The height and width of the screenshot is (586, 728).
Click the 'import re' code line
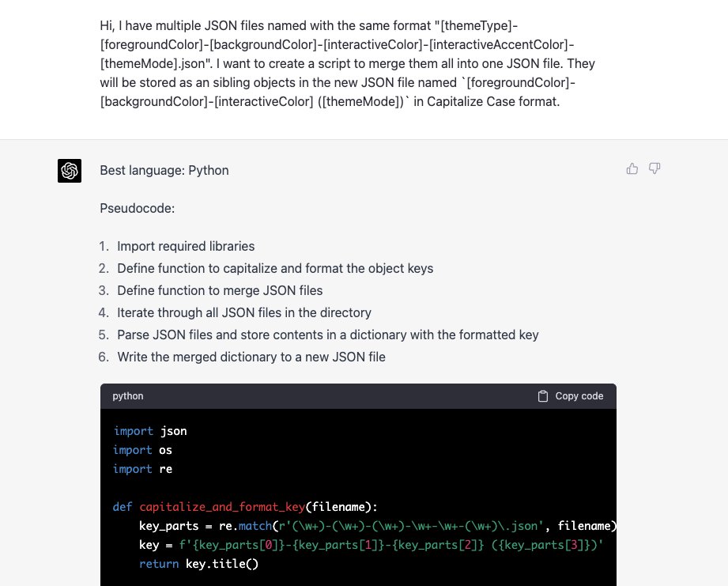(x=142, y=470)
